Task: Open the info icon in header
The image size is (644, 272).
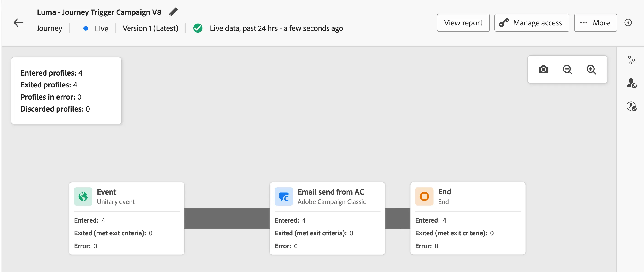Action: click(x=628, y=22)
